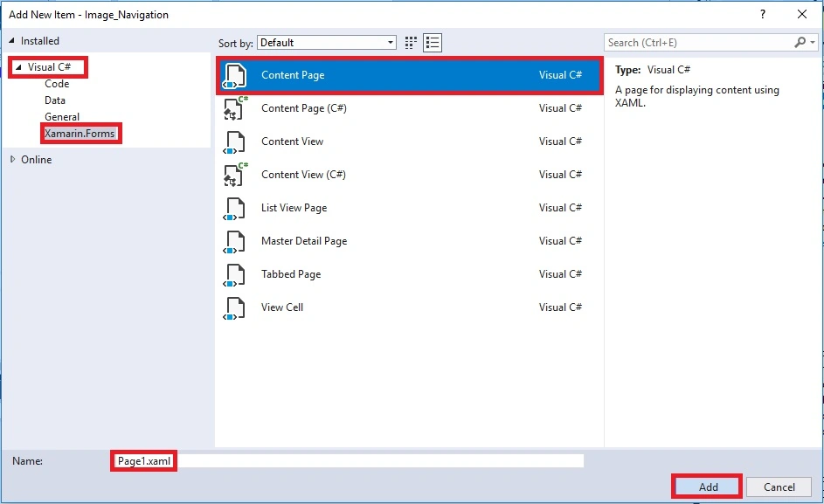Switch to medium icons list view
The height and width of the screenshot is (504, 824).
click(433, 43)
